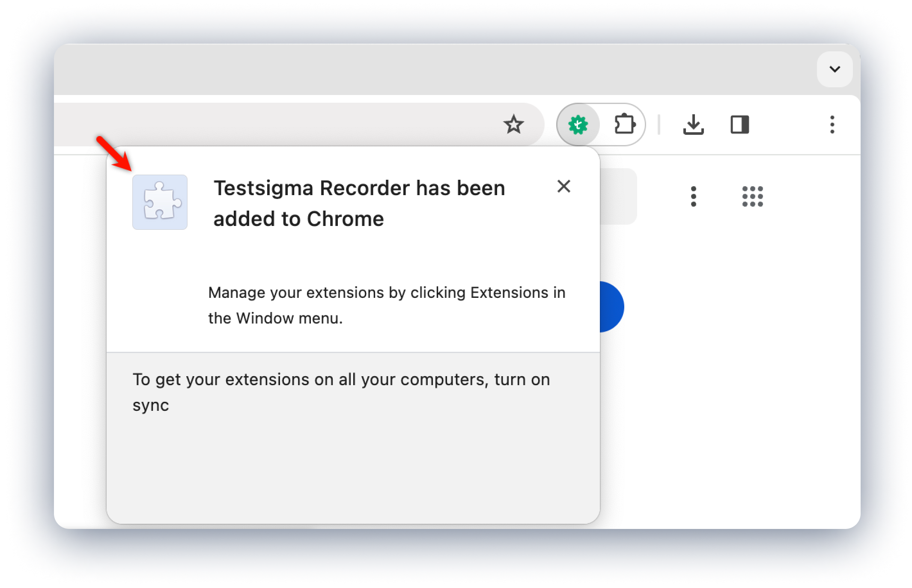Click the 'Manage your extensions' description text

[386, 305]
